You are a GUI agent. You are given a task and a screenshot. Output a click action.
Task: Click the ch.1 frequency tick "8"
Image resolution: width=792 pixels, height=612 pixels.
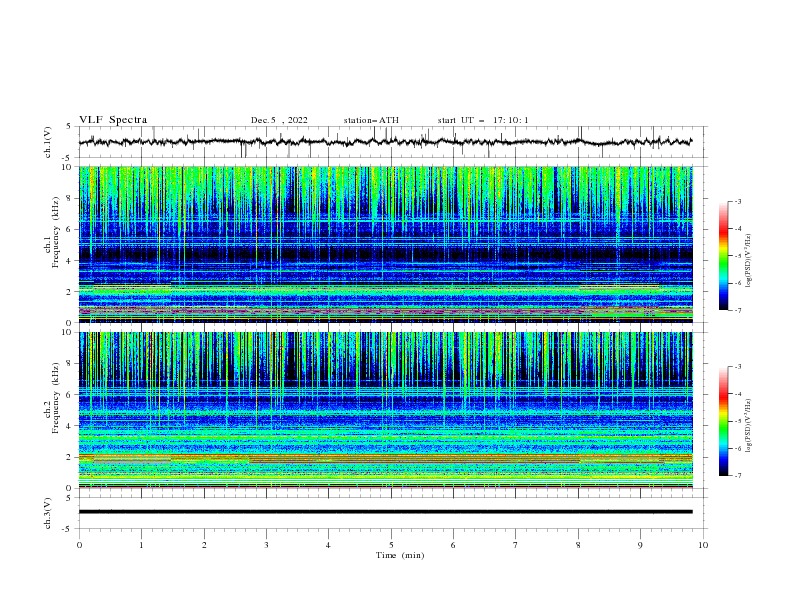coord(70,198)
